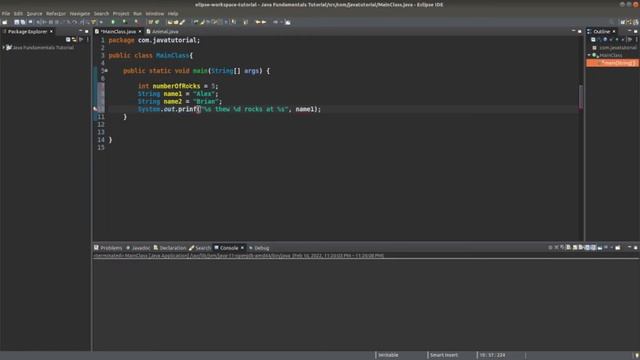Click the cursor position 10:37:224 status
This screenshot has height=360, width=640.
492,355
